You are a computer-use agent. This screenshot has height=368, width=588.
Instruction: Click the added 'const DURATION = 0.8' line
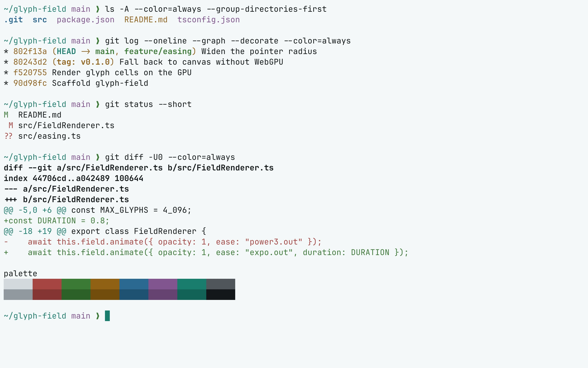tap(57, 221)
